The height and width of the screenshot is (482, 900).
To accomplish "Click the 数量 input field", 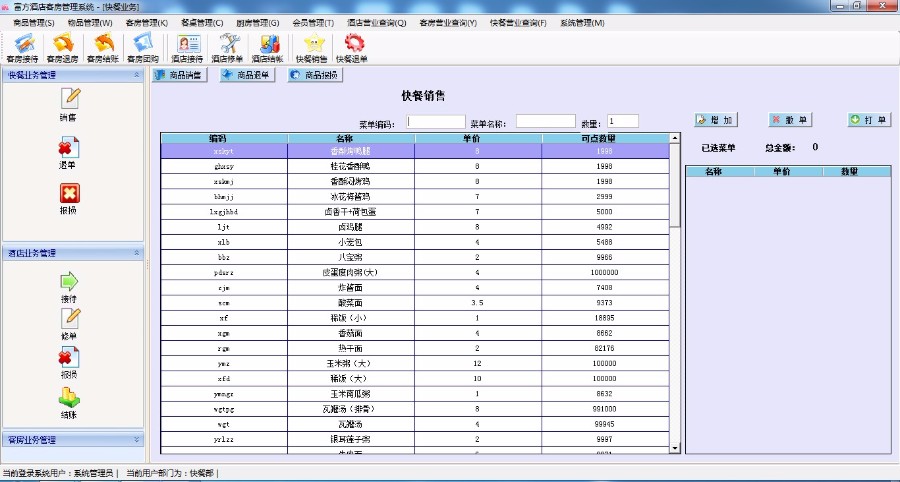I will coord(623,121).
